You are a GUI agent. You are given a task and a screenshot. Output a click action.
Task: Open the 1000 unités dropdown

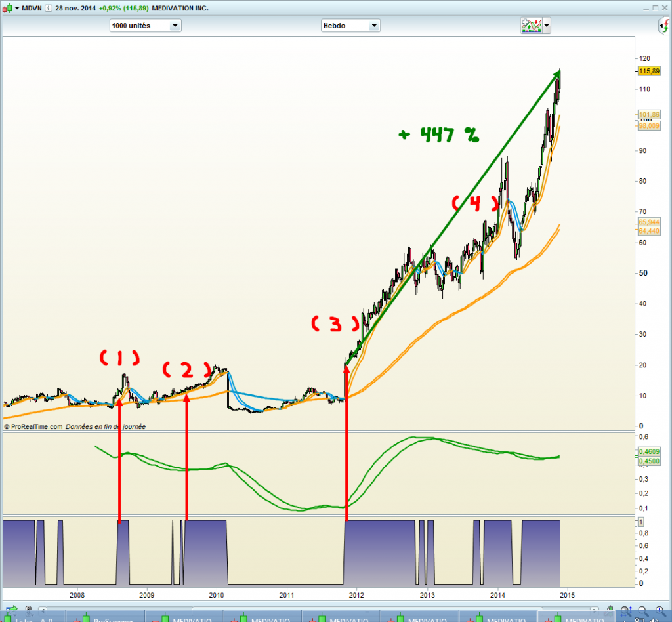[145, 26]
